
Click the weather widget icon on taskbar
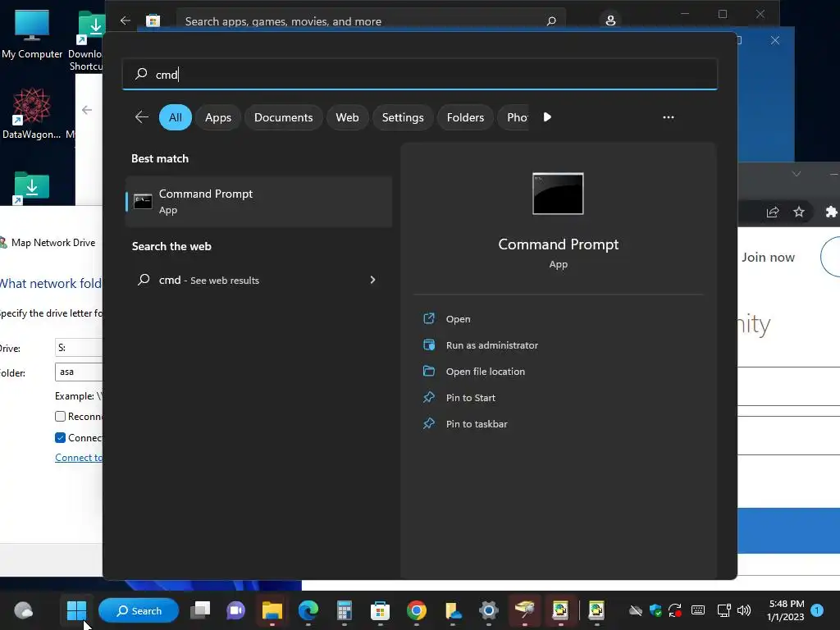coord(23,610)
